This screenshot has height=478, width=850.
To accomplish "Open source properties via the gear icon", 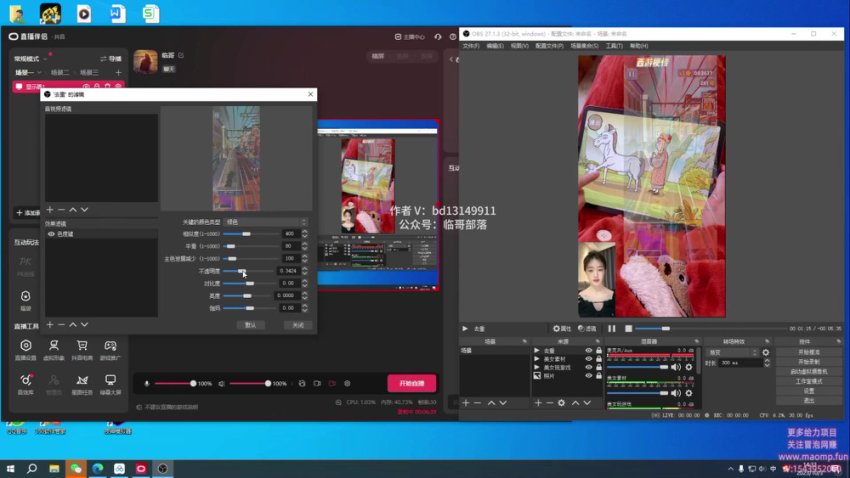I will tap(561, 402).
